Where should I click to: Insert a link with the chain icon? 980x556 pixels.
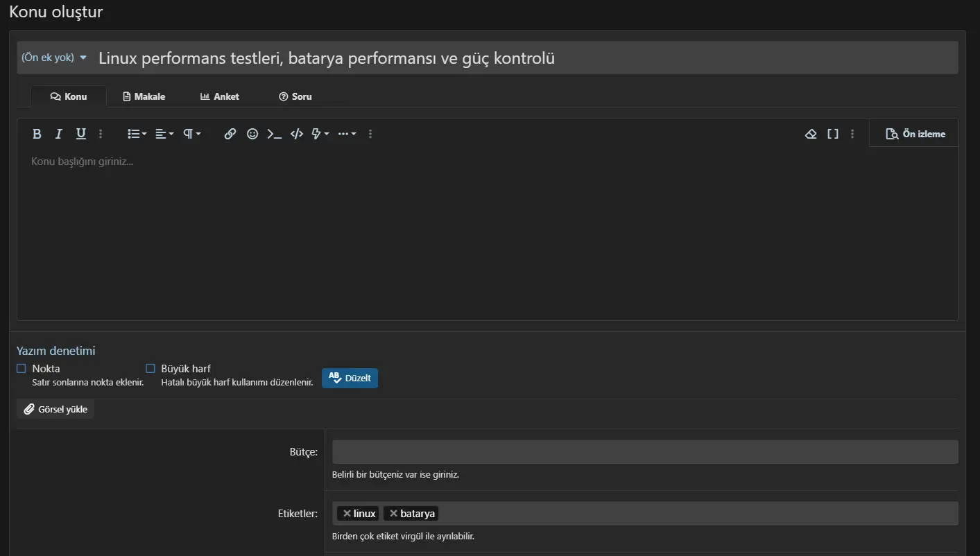pyautogui.click(x=230, y=134)
